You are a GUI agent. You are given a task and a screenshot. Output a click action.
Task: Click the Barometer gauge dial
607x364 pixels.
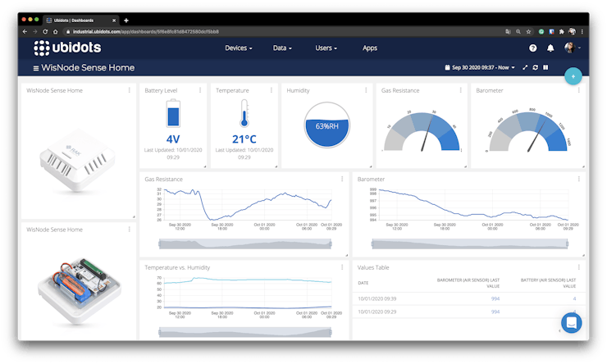tap(528, 131)
